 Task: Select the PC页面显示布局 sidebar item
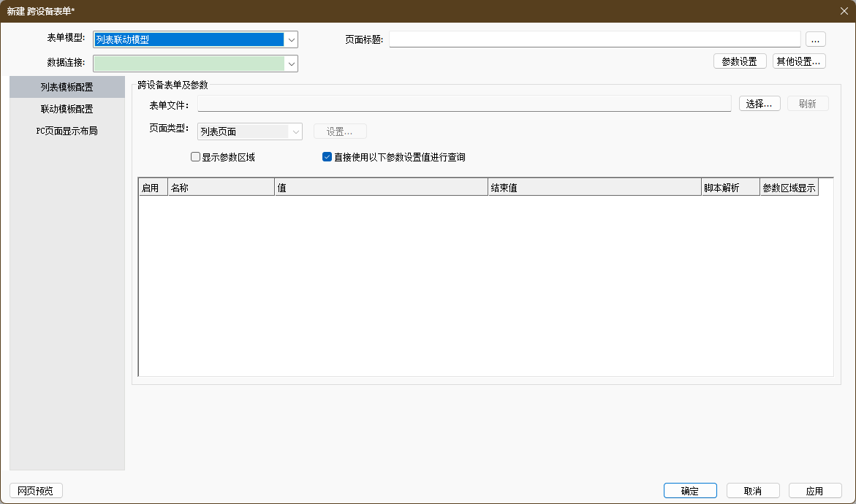67,131
